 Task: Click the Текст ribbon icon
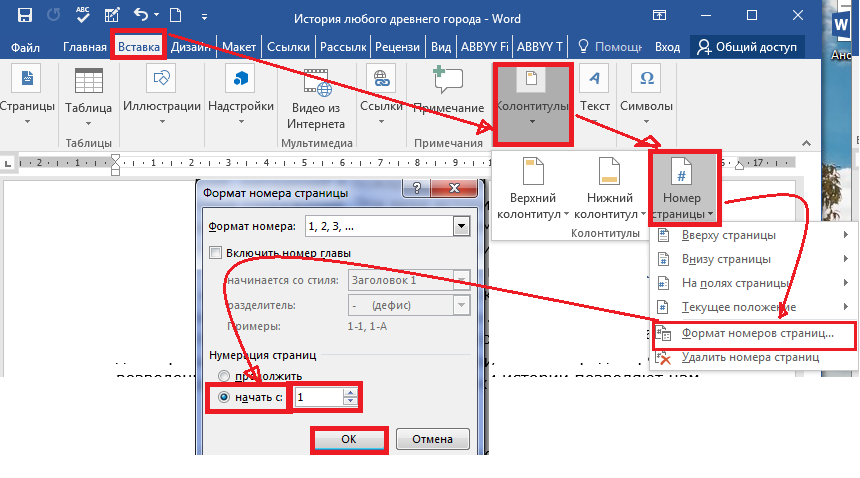pyautogui.click(x=595, y=80)
